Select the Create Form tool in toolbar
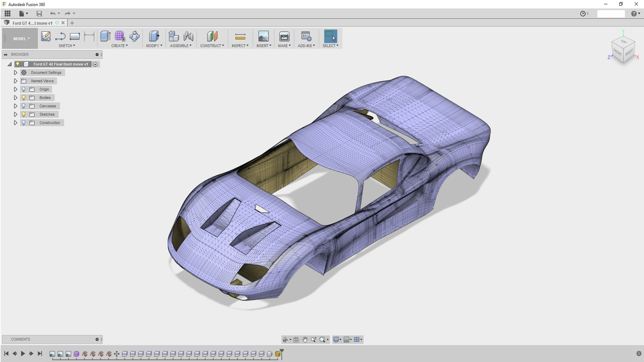The width and height of the screenshot is (644, 362). tap(120, 36)
